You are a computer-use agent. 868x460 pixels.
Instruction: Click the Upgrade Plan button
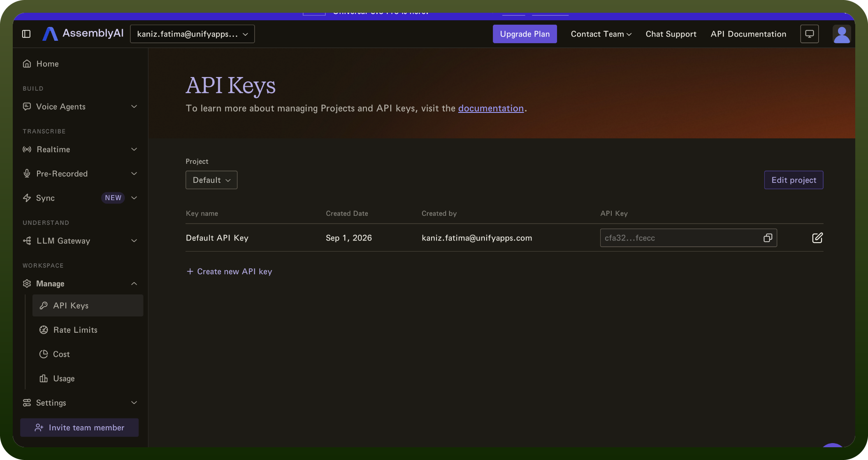point(525,34)
